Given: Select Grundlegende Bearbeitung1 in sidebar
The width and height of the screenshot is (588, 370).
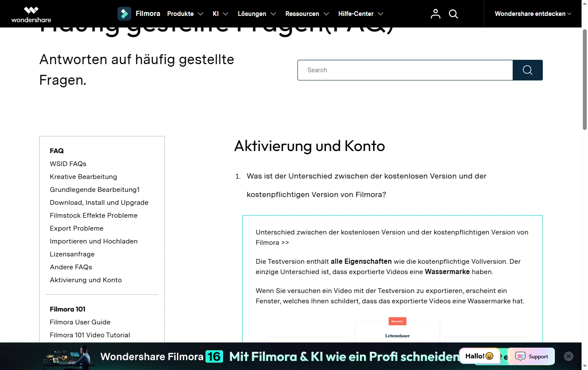Looking at the screenshot, I should click(95, 190).
